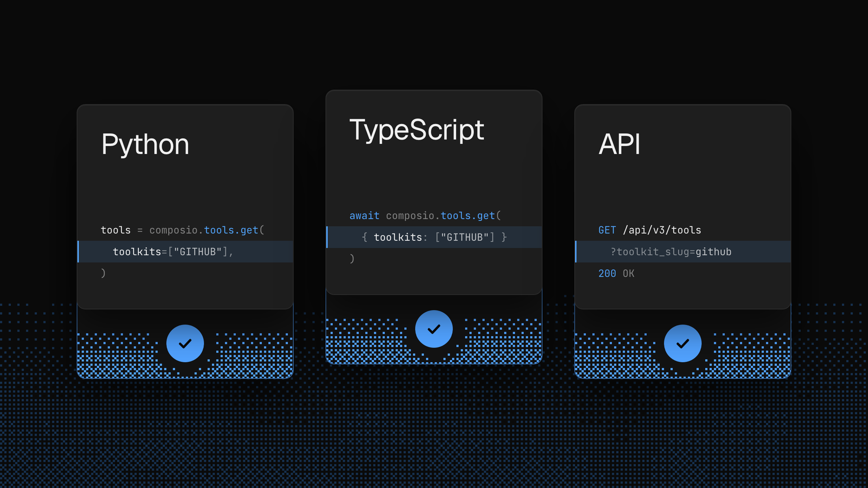Screen dimensions: 868x488
Task: Select the TypeScript card title
Action: point(417,131)
